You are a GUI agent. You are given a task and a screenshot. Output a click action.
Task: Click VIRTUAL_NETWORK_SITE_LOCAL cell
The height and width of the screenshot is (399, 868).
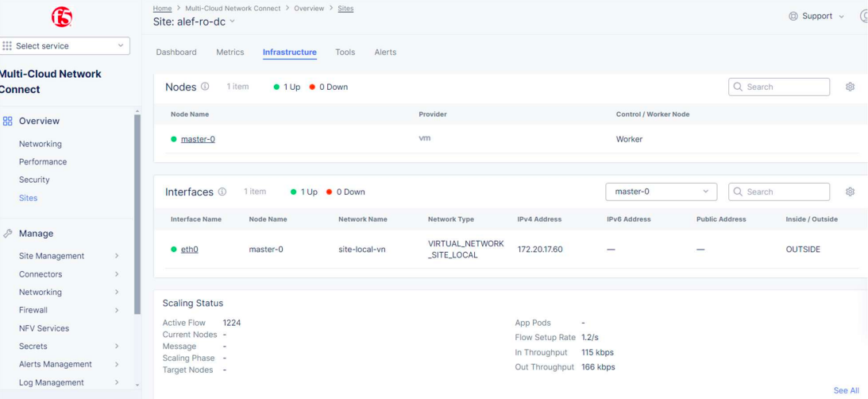[x=465, y=250]
